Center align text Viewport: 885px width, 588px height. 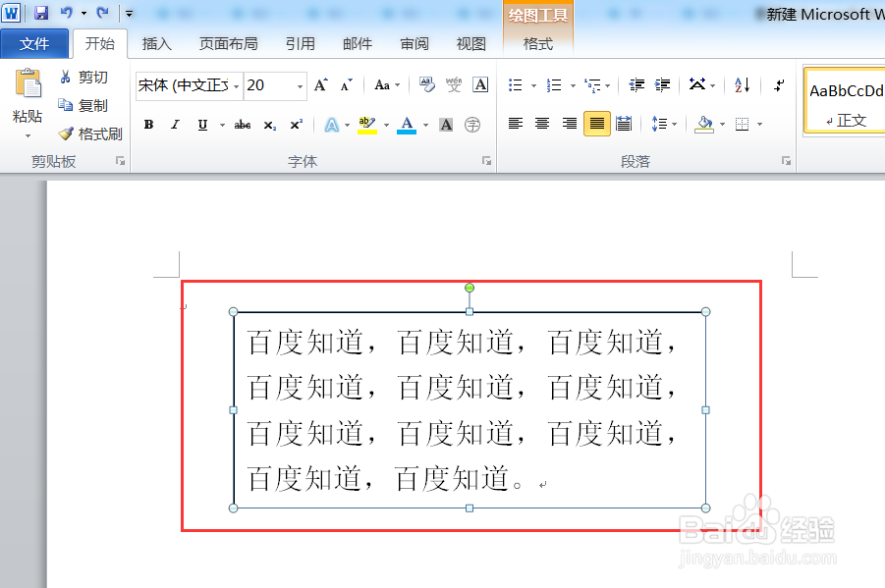click(x=542, y=124)
